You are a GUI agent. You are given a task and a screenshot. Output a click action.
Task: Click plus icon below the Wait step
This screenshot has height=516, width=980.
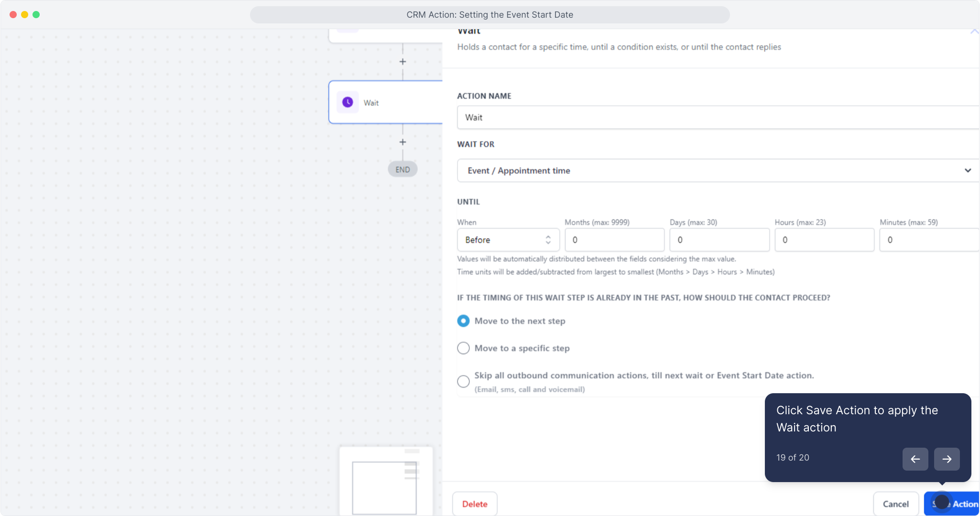(403, 142)
